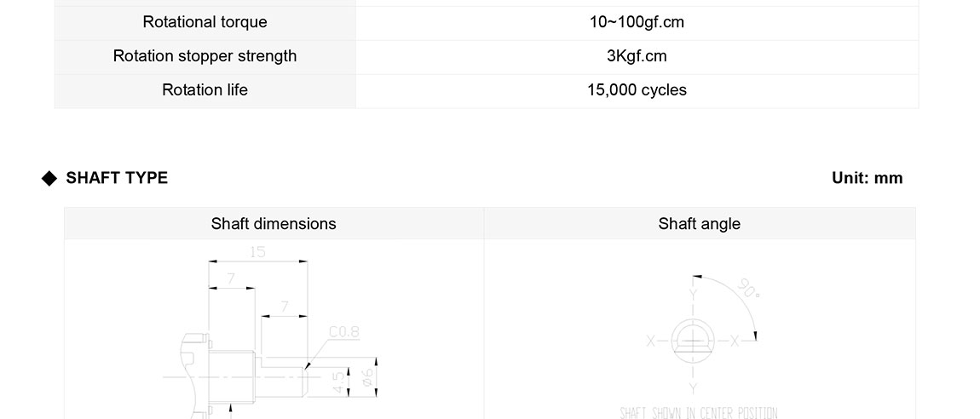980x419 pixels.
Task: Click the 4.5 dimension label on shaft
Action: tap(338, 381)
